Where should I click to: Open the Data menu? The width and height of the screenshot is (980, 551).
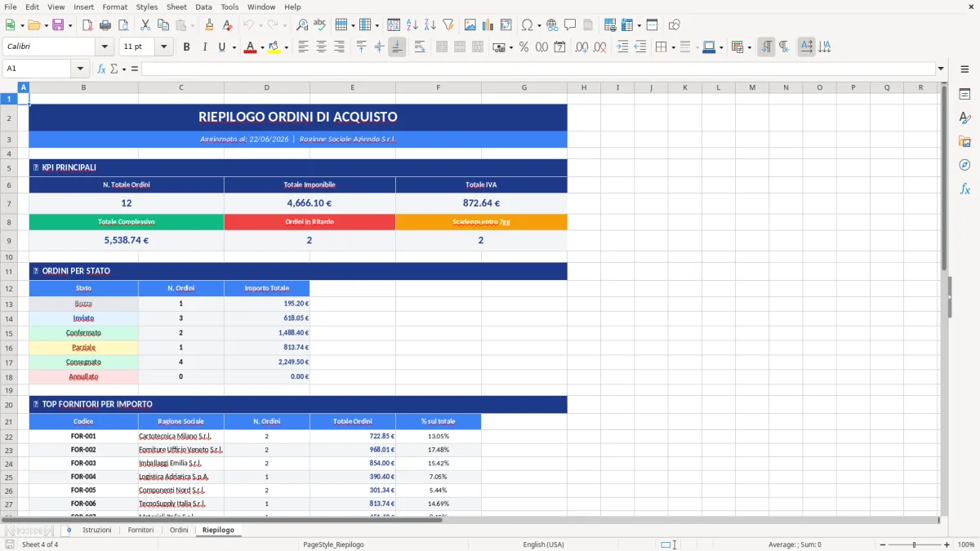tap(203, 7)
